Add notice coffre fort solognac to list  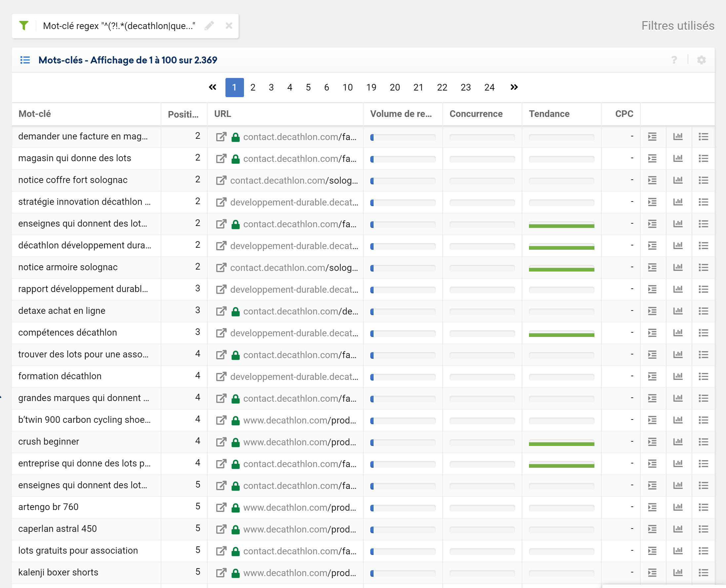pyautogui.click(x=703, y=181)
